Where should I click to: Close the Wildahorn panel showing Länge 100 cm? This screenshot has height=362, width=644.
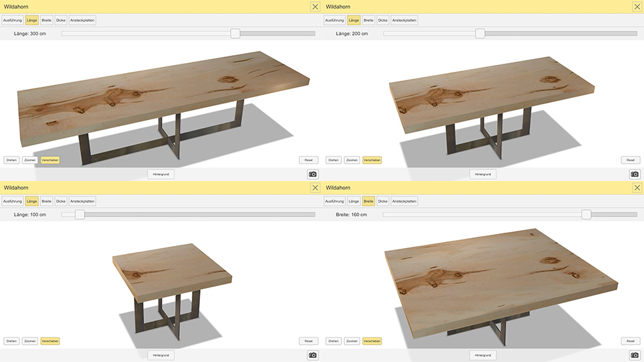[x=315, y=188]
